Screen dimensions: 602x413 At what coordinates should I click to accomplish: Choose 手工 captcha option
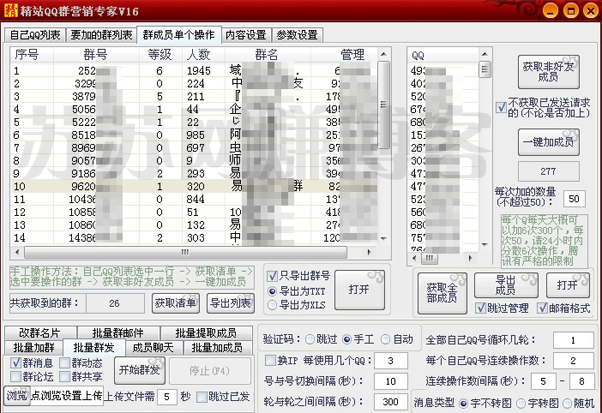click(347, 339)
